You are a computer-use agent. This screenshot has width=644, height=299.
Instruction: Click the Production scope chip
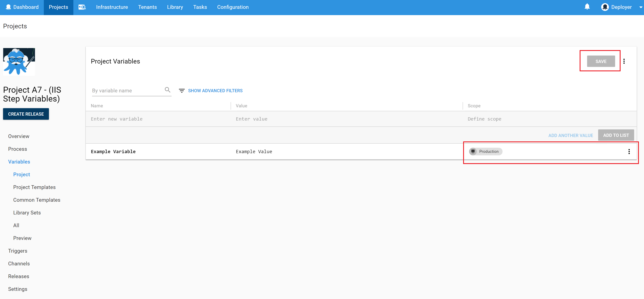click(x=486, y=151)
